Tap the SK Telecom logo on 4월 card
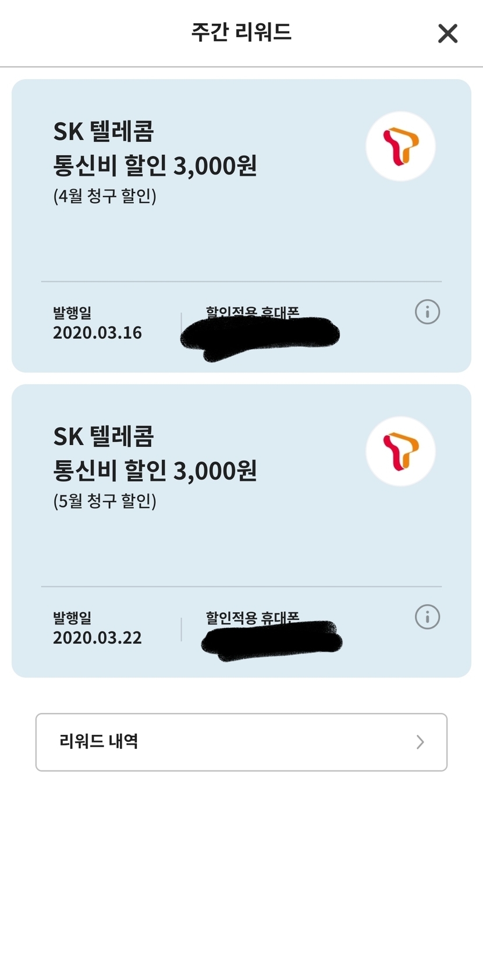This screenshot has width=483, height=980. click(400, 146)
